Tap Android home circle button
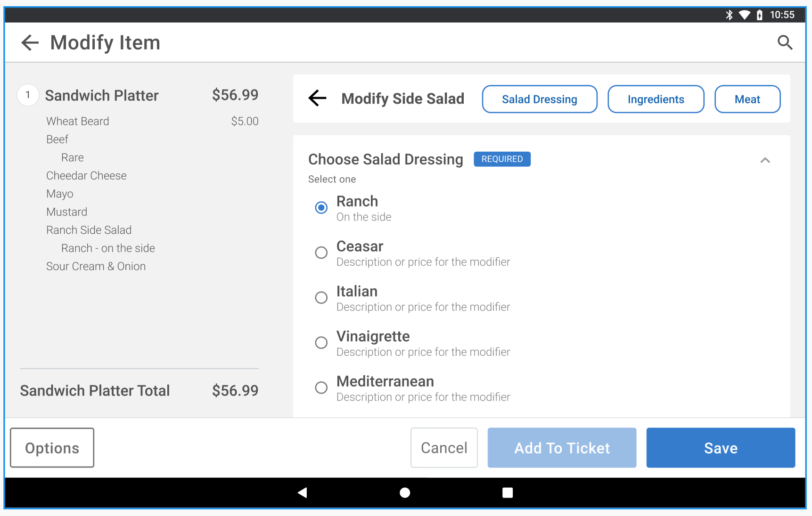Viewport: 812px width, 516px height. point(405,492)
